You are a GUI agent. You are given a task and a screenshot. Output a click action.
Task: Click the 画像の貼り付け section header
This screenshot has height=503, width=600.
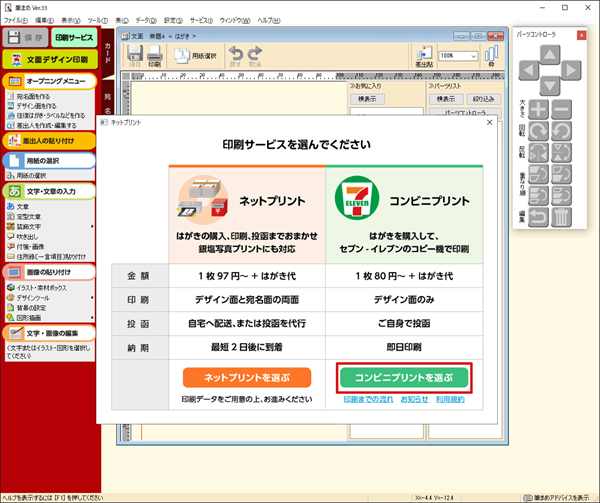coord(50,272)
